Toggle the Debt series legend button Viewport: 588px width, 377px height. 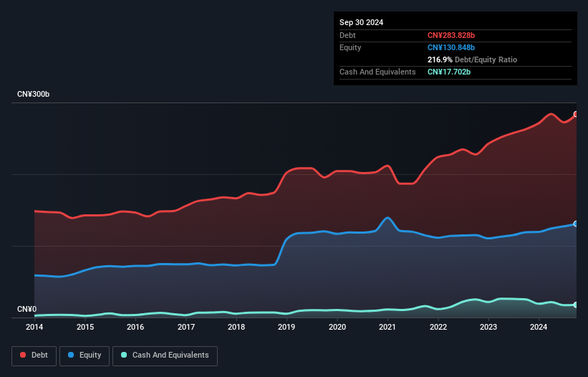click(34, 355)
